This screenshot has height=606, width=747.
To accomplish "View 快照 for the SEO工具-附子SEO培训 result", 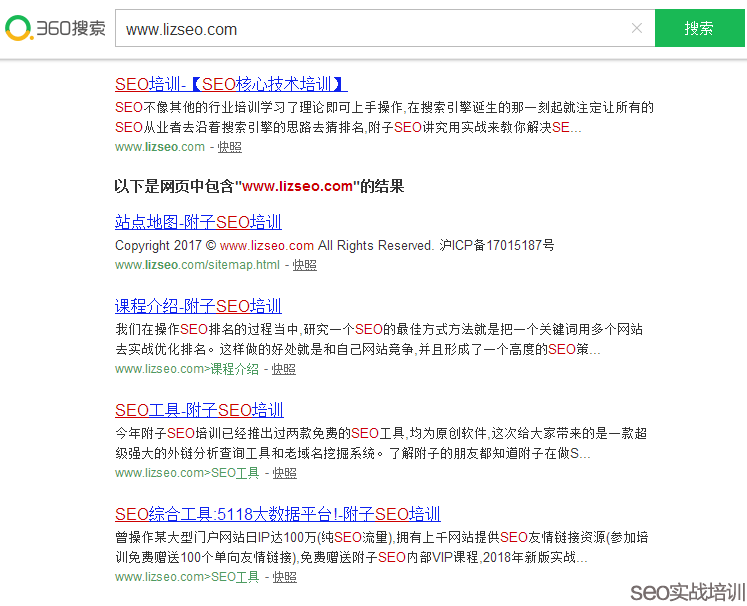I will click(x=285, y=473).
